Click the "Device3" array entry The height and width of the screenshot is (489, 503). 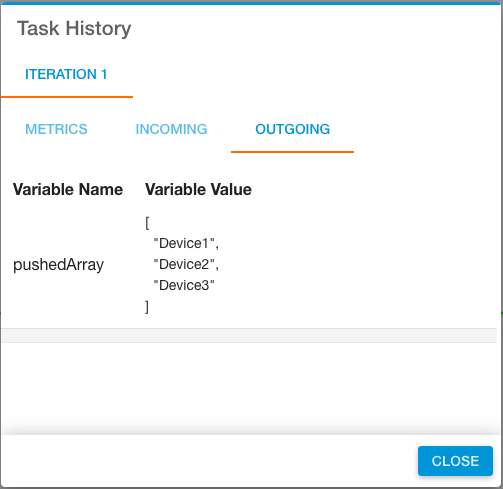[x=184, y=285]
